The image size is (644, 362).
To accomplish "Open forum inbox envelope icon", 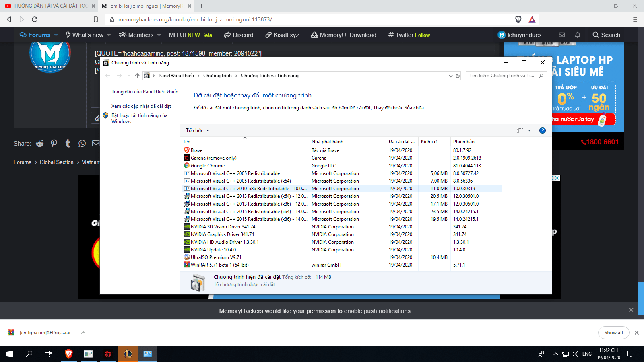I will (x=562, y=35).
